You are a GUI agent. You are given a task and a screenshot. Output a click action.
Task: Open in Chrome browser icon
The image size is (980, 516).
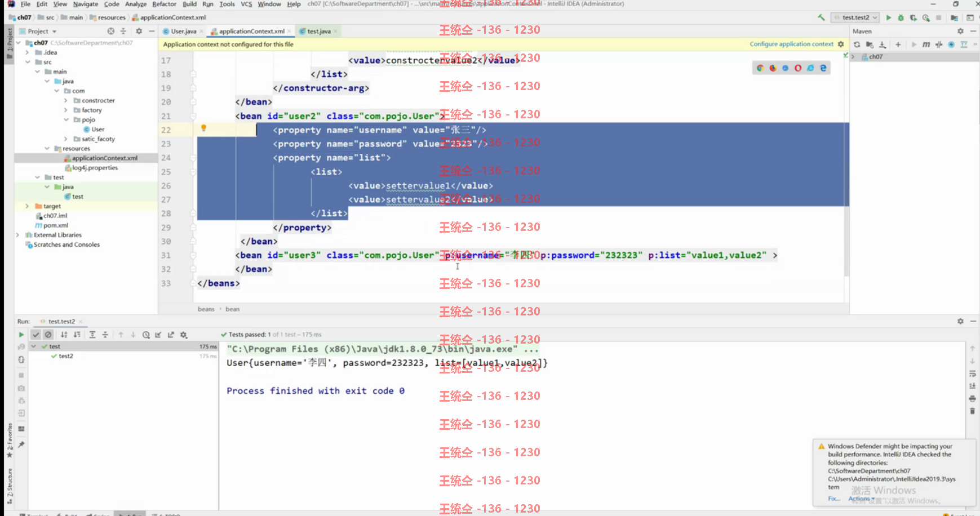tap(760, 68)
